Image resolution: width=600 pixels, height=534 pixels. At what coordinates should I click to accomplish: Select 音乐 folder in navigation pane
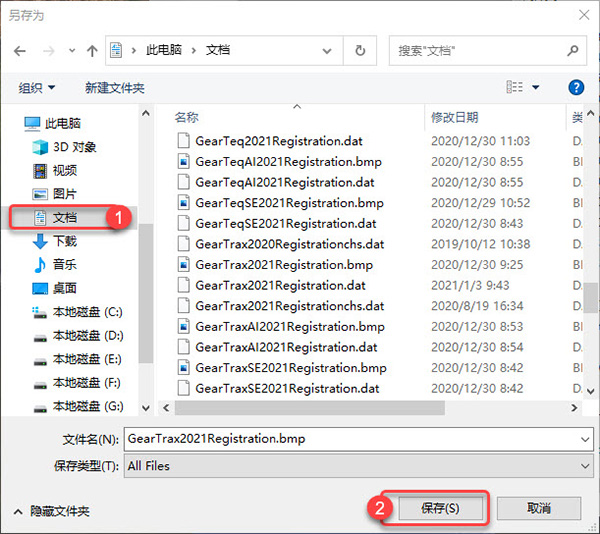(64, 264)
